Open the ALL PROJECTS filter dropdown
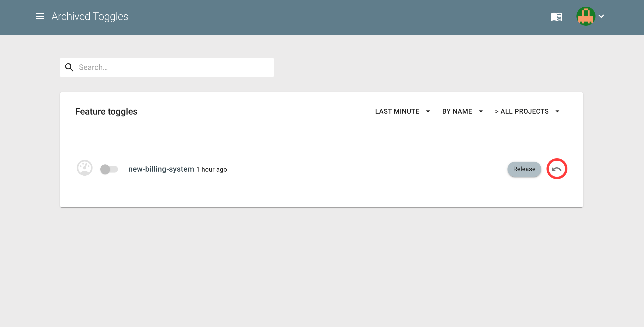The width and height of the screenshot is (644, 327). pyautogui.click(x=527, y=111)
